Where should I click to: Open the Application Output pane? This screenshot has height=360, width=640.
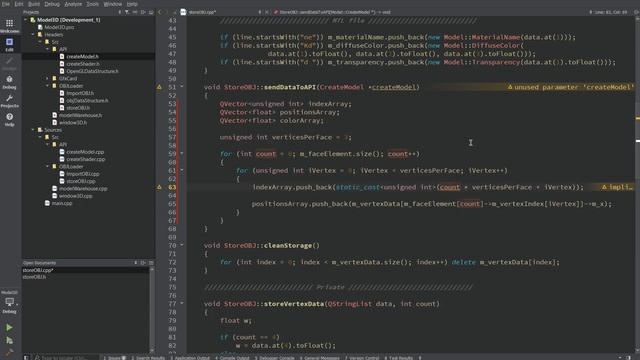coord(190,358)
